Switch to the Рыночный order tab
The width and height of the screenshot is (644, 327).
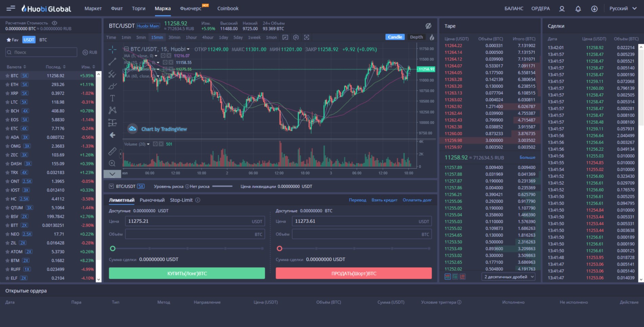(152, 200)
